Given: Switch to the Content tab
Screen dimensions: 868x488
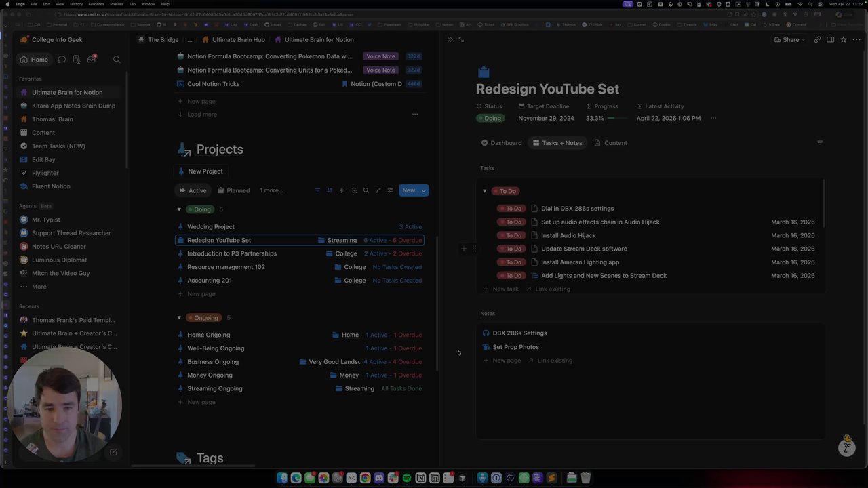Looking at the screenshot, I should pyautogui.click(x=610, y=143).
